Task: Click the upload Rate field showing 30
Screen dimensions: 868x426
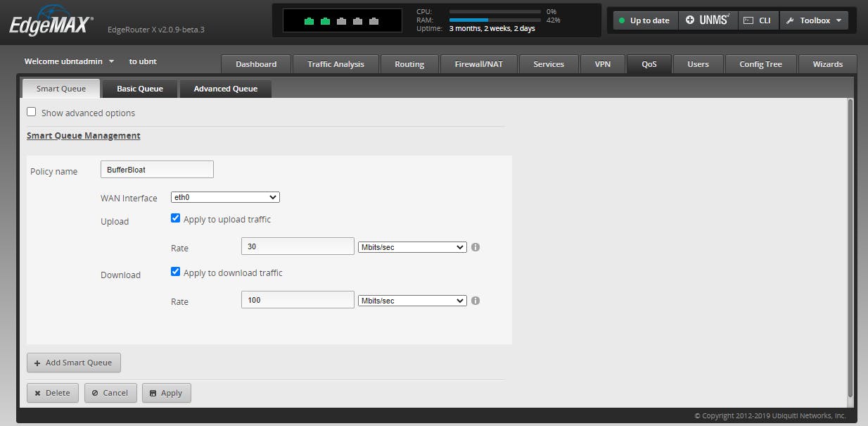Action: point(298,246)
